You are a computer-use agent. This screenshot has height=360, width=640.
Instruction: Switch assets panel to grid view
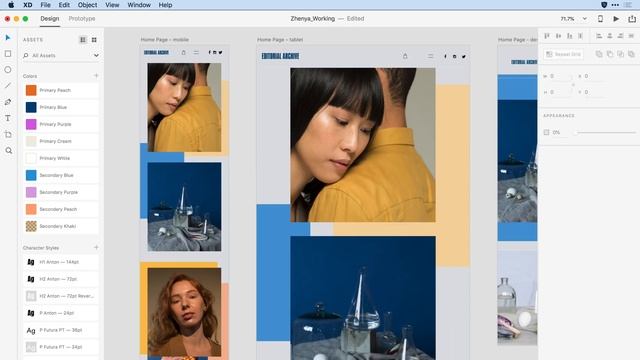(94, 40)
